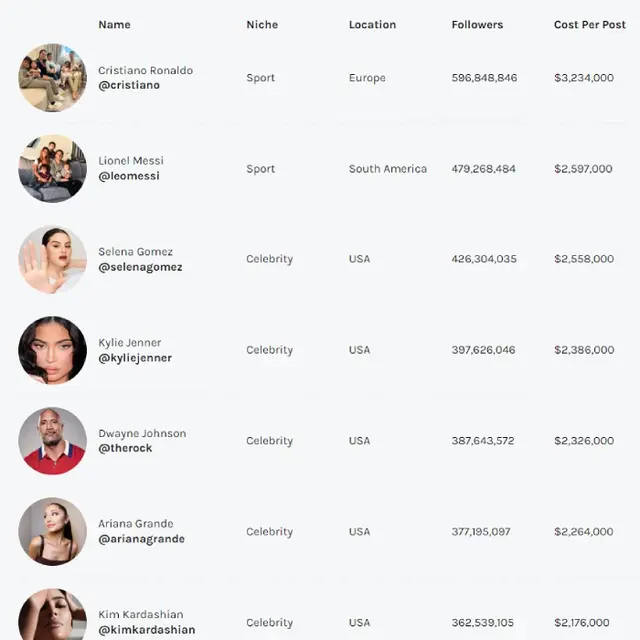
Task: Open Lionel Messi's profile photo
Action: click(x=52, y=169)
